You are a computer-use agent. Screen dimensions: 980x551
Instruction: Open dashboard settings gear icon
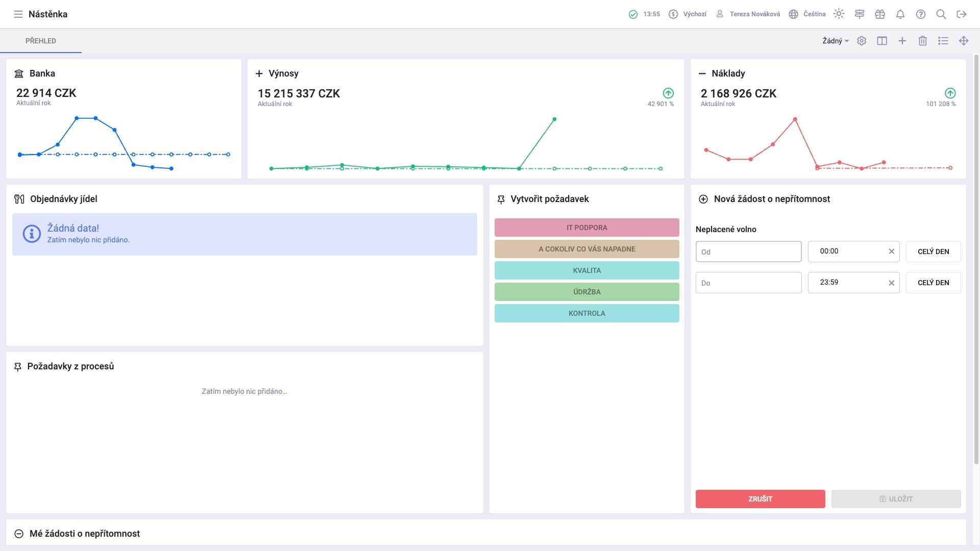point(862,41)
